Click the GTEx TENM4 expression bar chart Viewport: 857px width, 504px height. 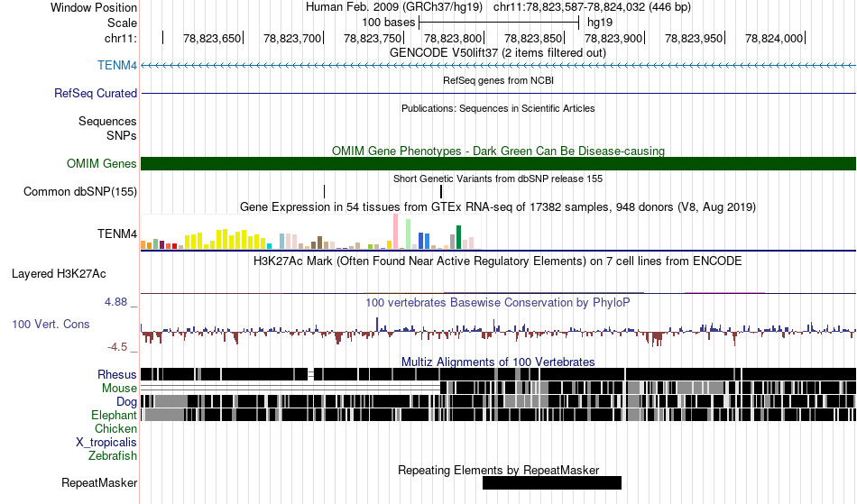coord(310,232)
